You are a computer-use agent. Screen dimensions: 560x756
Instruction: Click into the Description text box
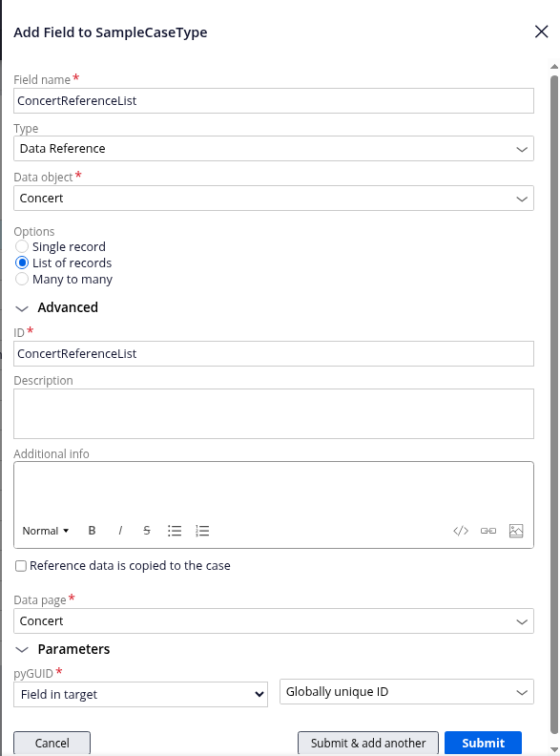(274, 413)
